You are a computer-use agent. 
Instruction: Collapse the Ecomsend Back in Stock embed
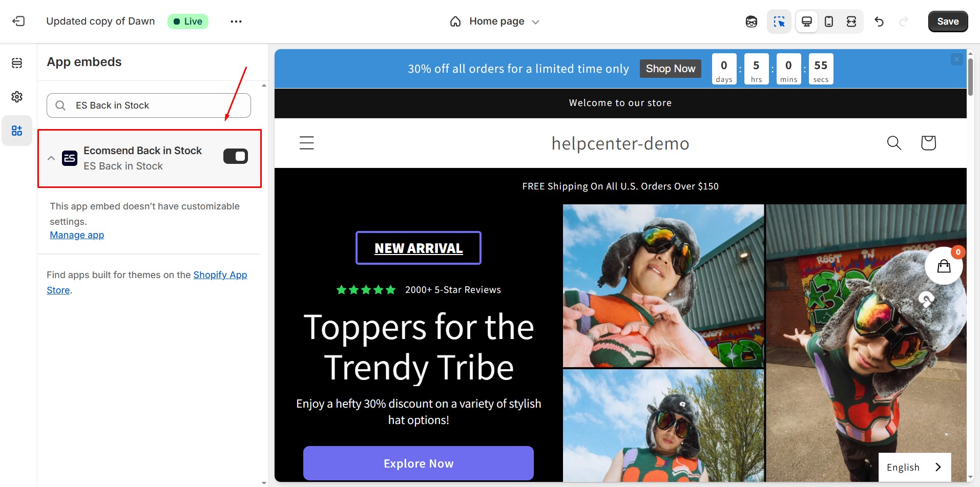click(x=51, y=158)
